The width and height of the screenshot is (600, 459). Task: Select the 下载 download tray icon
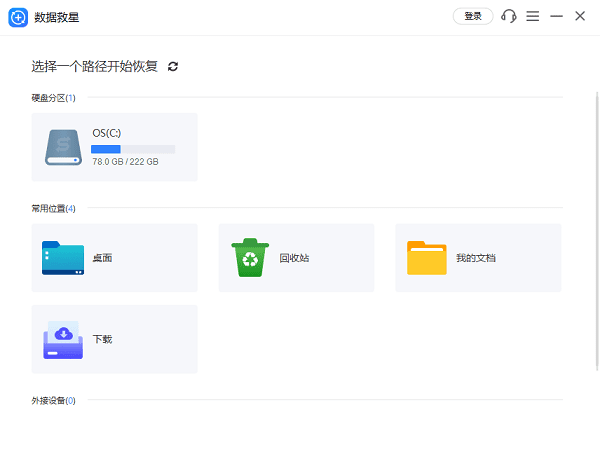click(x=64, y=339)
